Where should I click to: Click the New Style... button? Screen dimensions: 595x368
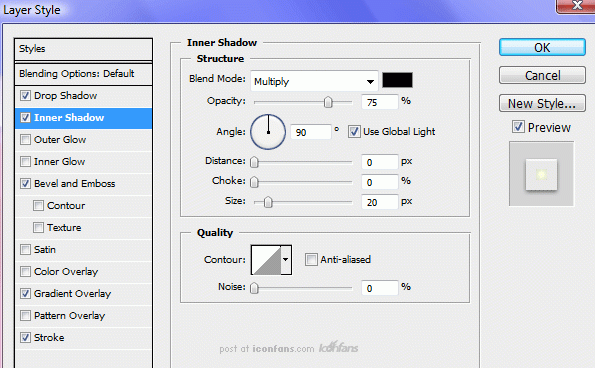click(x=542, y=103)
